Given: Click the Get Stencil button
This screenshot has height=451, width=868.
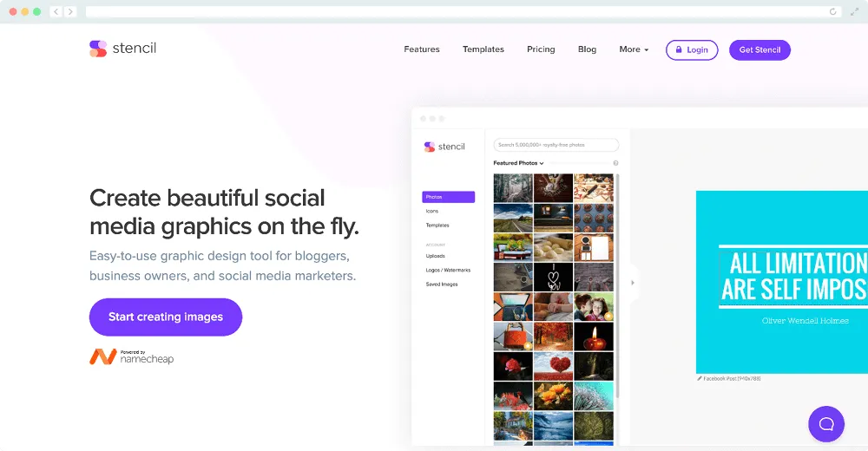Looking at the screenshot, I should [759, 49].
